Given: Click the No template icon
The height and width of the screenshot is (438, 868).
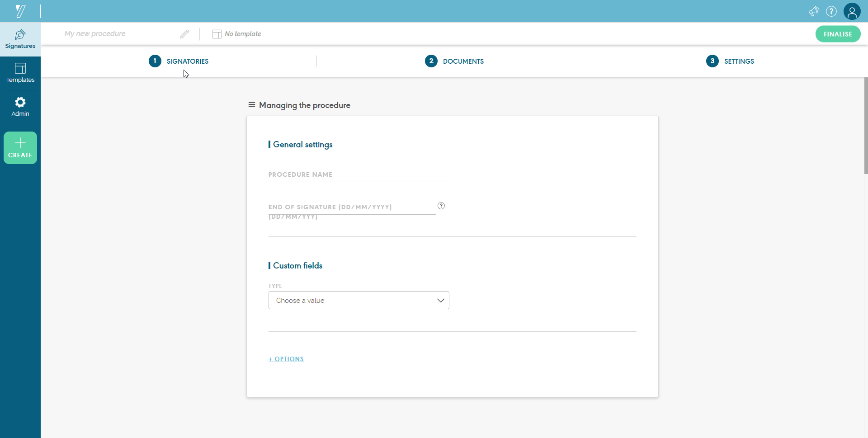Looking at the screenshot, I should pos(217,34).
